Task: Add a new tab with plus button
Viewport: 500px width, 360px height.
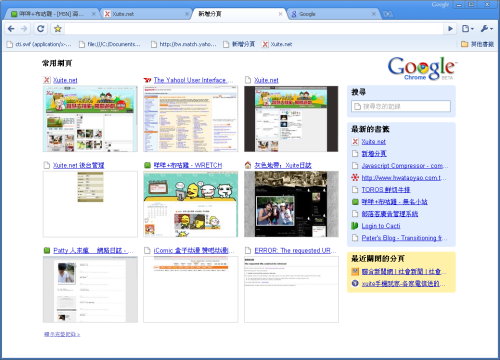Action: pos(387,14)
